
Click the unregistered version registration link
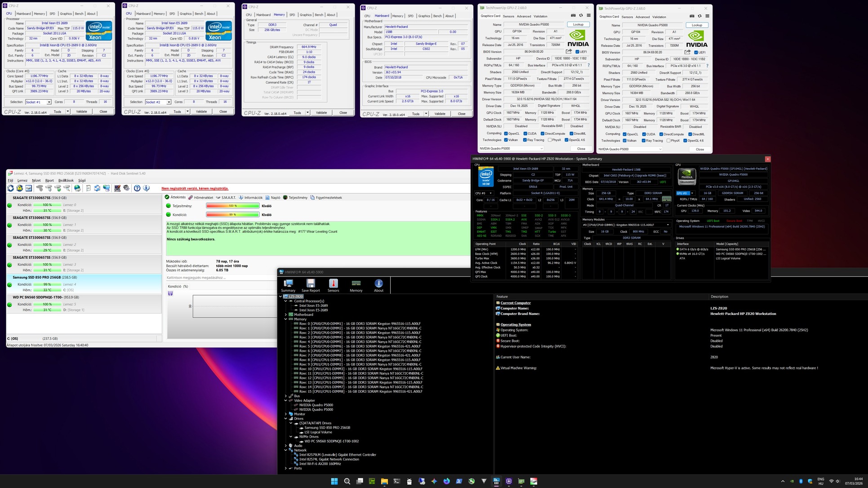tap(195, 188)
